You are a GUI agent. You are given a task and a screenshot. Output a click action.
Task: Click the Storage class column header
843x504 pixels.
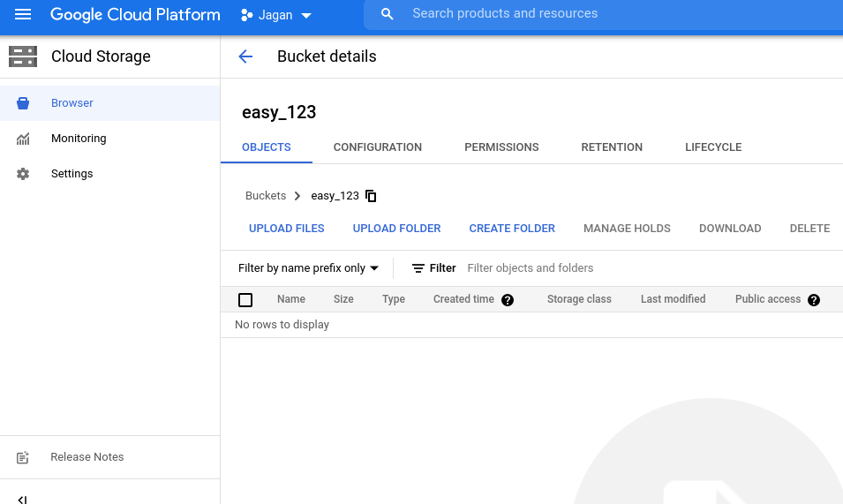point(579,299)
